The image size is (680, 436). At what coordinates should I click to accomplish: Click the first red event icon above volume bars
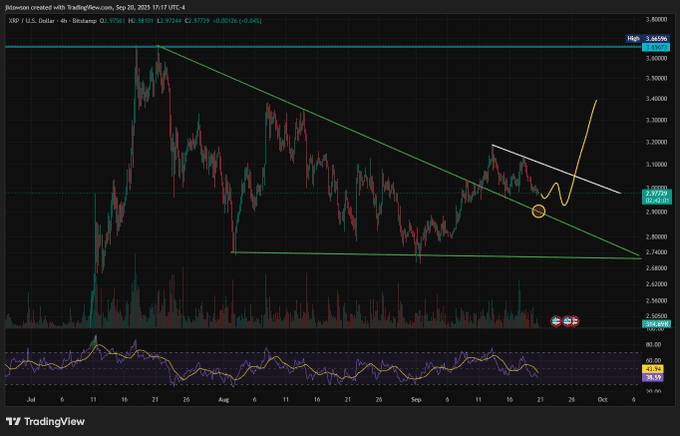pos(558,321)
